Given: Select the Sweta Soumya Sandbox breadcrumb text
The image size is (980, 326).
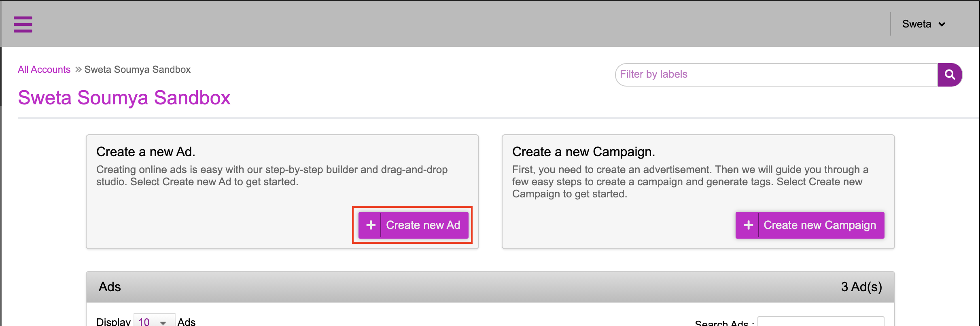Looking at the screenshot, I should [x=137, y=70].
